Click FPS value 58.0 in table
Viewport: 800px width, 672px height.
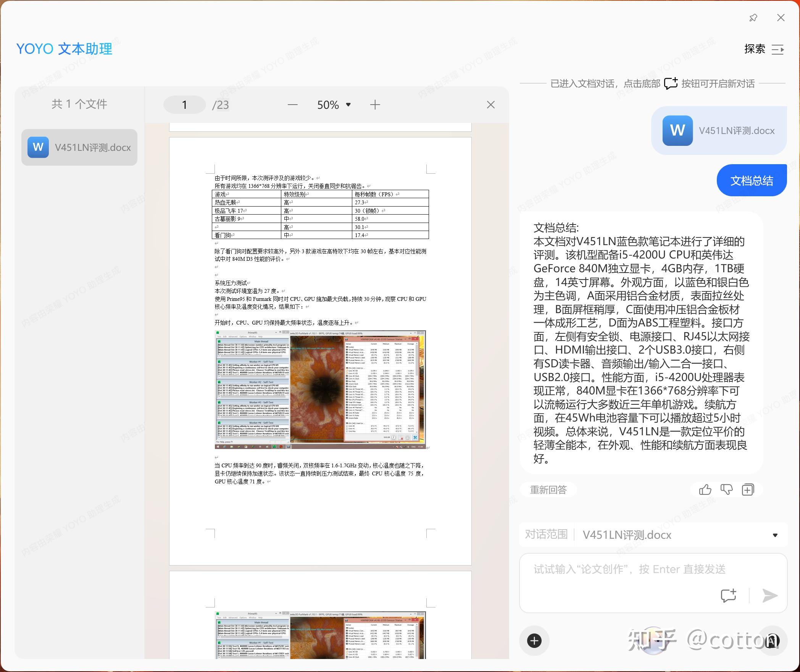[390, 219]
